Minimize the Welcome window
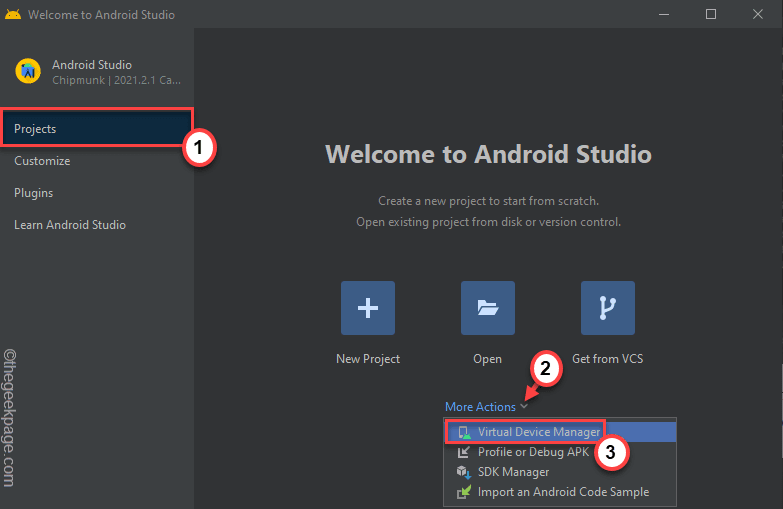Viewport: 783px width, 509px height. pos(664,14)
